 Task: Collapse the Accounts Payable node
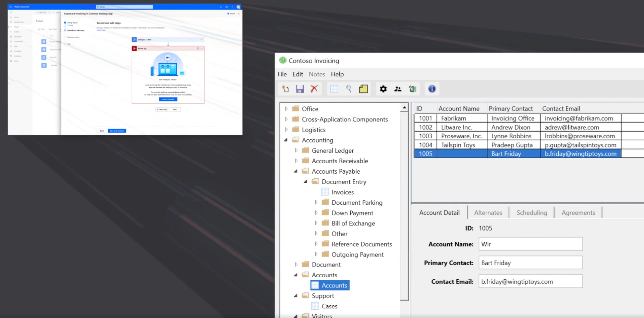coord(296,171)
